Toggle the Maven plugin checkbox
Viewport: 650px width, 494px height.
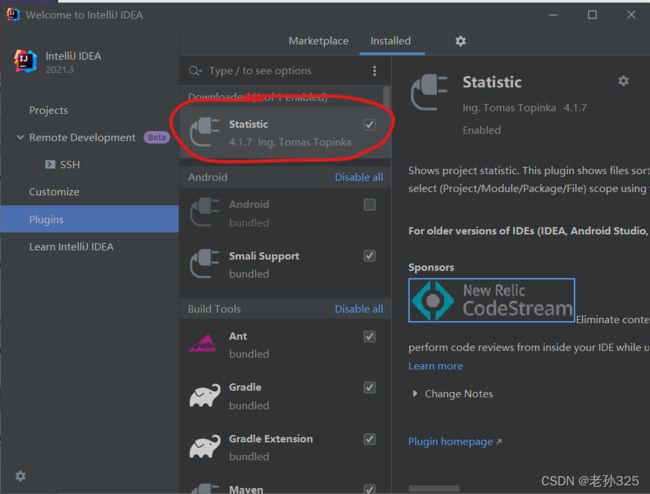[369, 489]
